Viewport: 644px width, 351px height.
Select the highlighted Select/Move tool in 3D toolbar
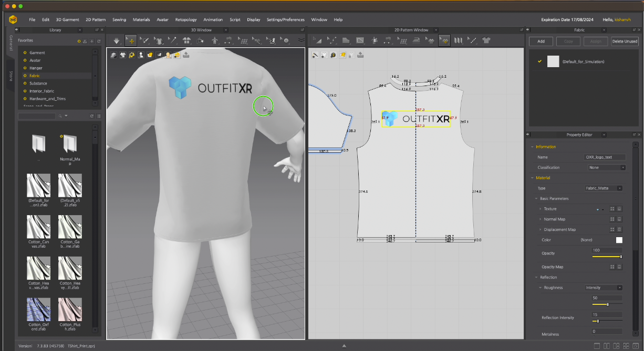pos(131,40)
